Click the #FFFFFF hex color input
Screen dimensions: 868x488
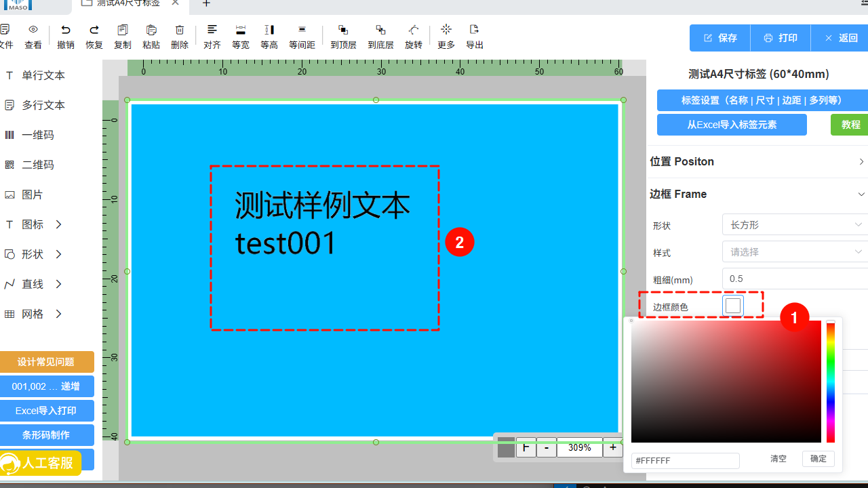[x=686, y=460]
